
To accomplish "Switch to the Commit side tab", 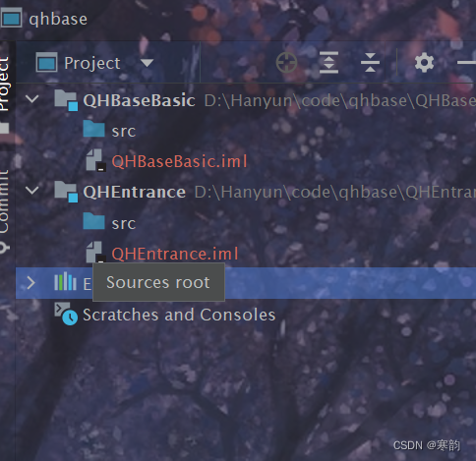I will coord(5,202).
